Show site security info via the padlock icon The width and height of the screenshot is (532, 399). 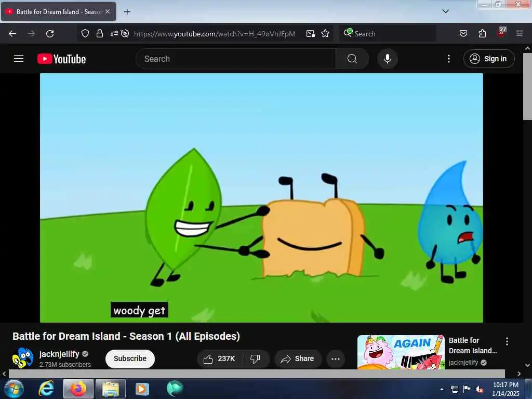[99, 33]
